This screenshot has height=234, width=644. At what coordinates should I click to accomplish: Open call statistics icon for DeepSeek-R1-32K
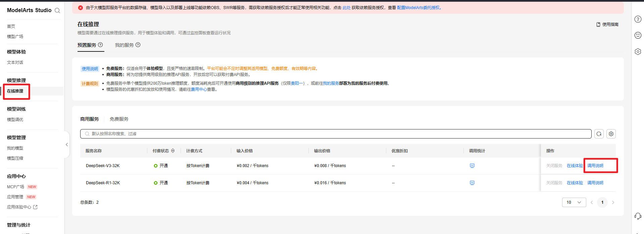coord(472,183)
